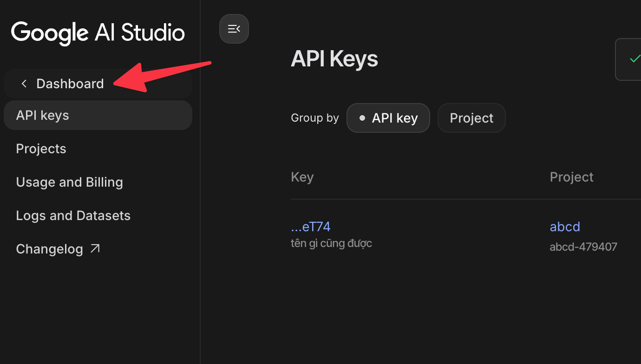
Task: Open the API key ending in eT74
Action: (310, 227)
